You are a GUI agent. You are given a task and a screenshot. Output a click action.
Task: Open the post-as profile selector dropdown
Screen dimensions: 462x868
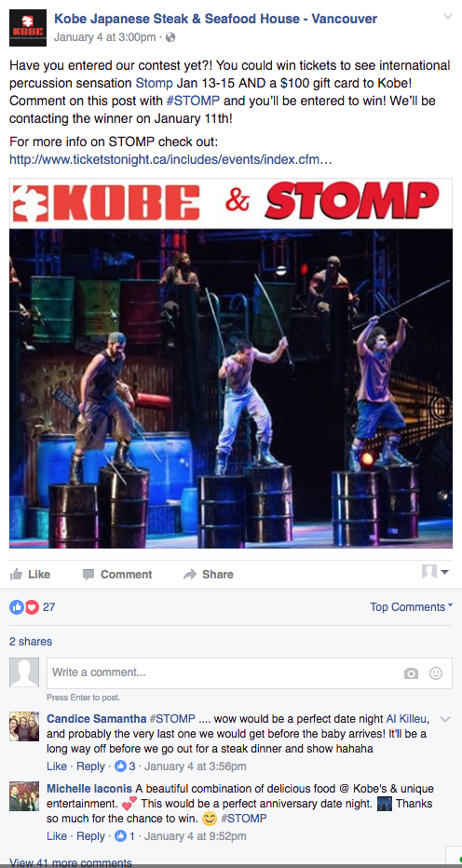435,572
